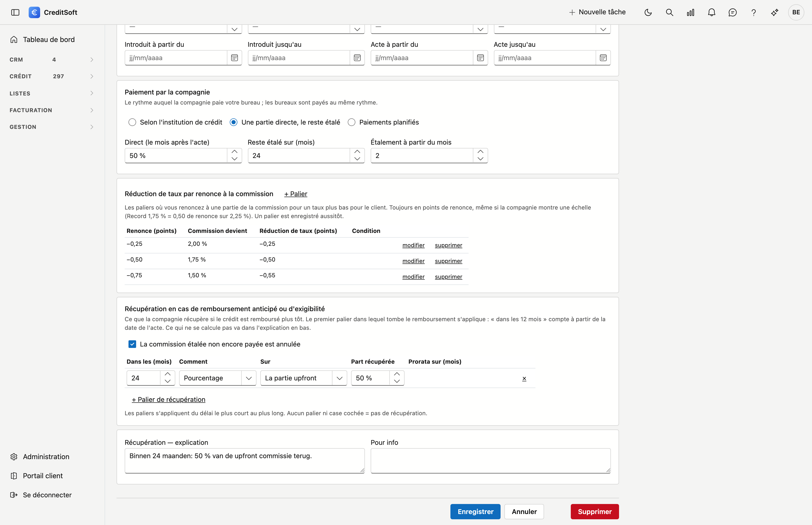Screen dimensions: 812x525
Task: Click supprimer on the −0,75 renonce row
Action: (449, 277)
